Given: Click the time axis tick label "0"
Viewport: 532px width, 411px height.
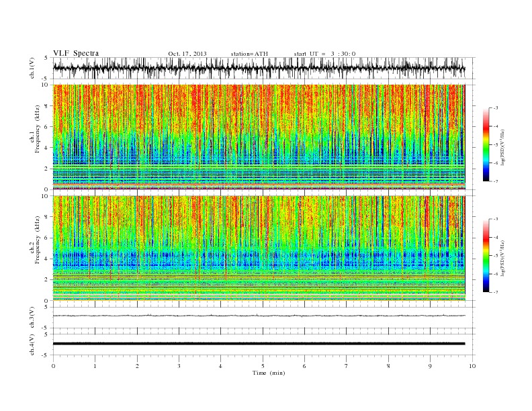Looking at the screenshot, I should [x=53, y=366].
